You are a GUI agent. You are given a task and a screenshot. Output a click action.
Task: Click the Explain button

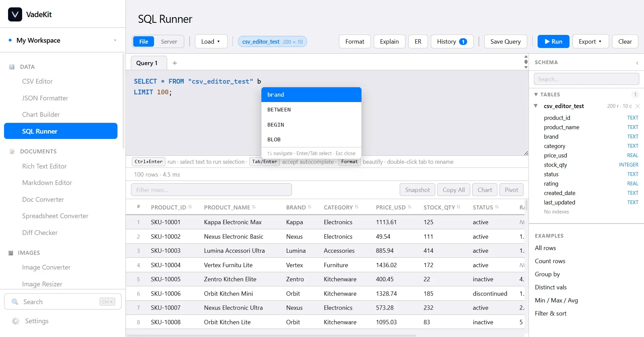pos(389,42)
